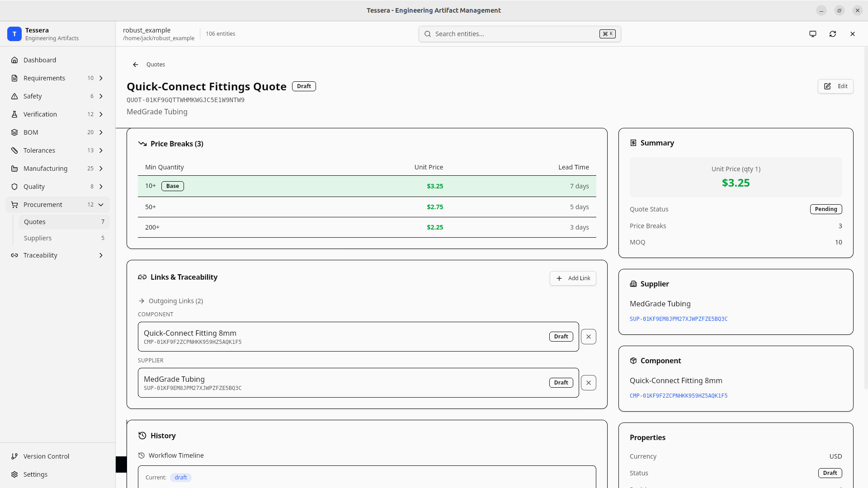Click the monitor display icon in header
This screenshot has width=868, height=488.
(812, 34)
